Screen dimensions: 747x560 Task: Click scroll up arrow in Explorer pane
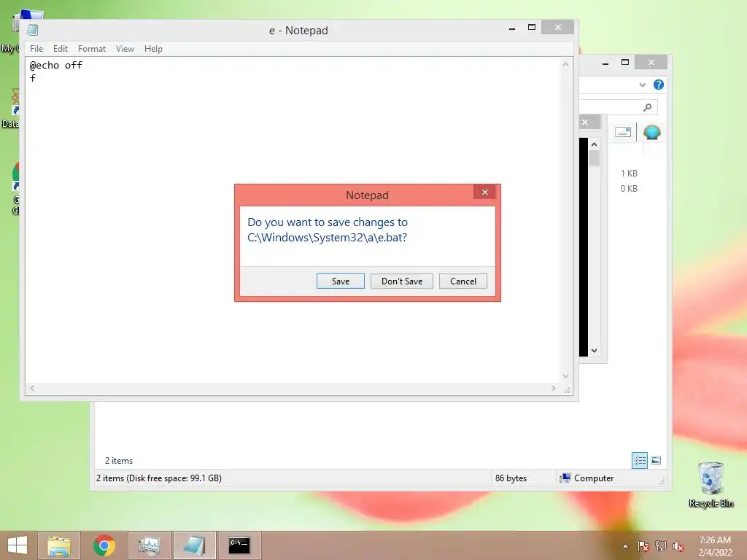tap(594, 144)
